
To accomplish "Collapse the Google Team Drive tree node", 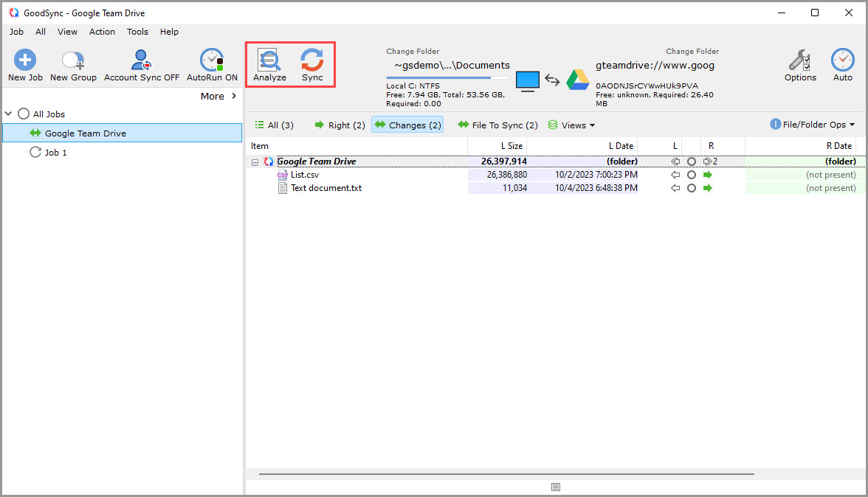I will pos(255,161).
